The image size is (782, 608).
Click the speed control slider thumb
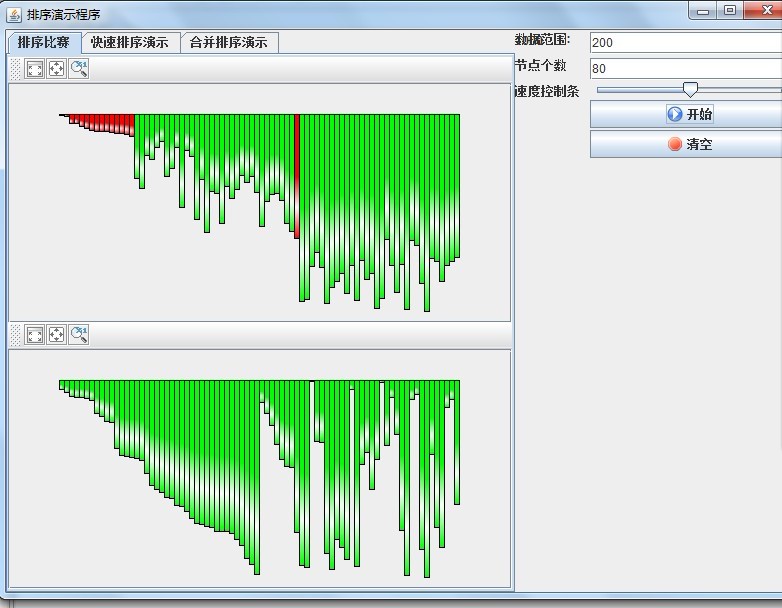pos(690,90)
